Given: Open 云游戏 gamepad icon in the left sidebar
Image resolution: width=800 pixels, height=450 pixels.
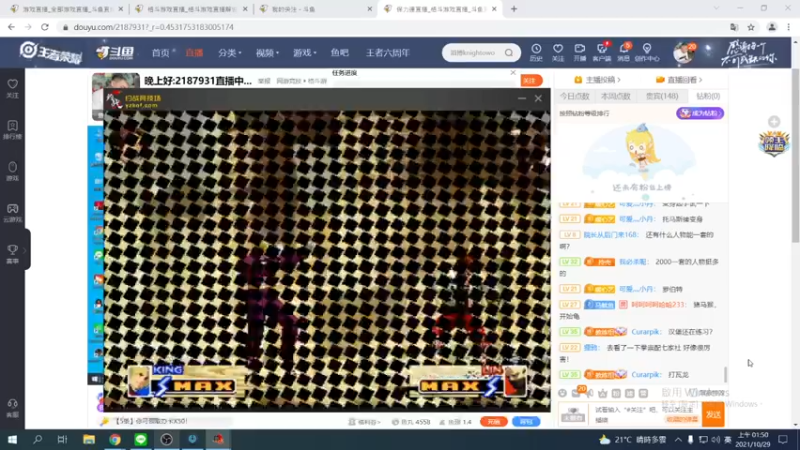Looking at the screenshot, I should click(13, 213).
